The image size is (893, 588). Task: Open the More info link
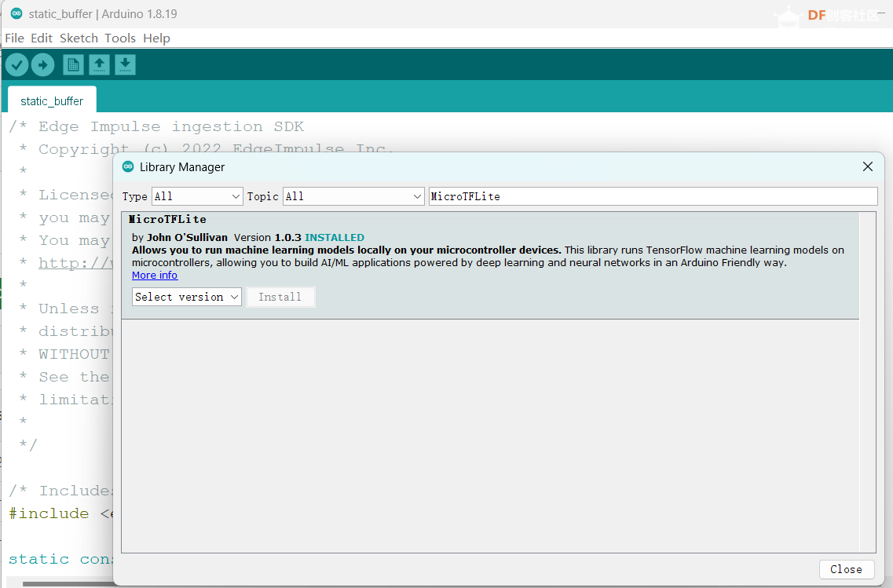pyautogui.click(x=155, y=276)
